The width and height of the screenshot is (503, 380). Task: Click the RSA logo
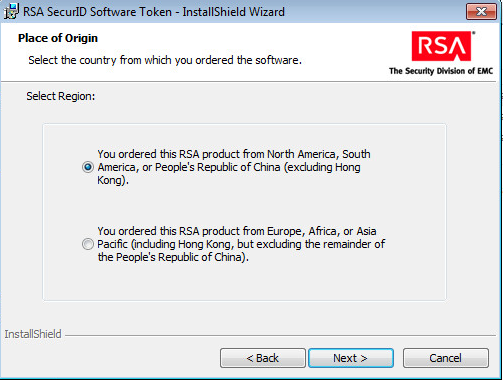point(441,46)
